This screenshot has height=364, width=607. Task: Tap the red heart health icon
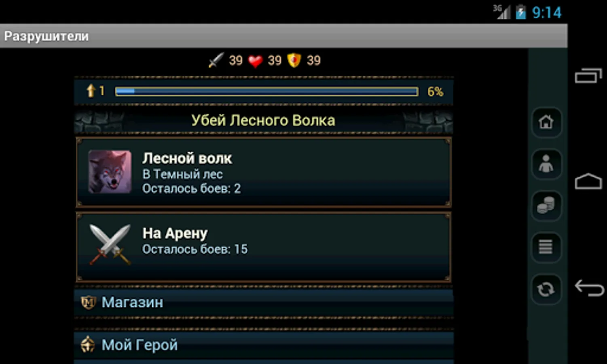click(255, 61)
